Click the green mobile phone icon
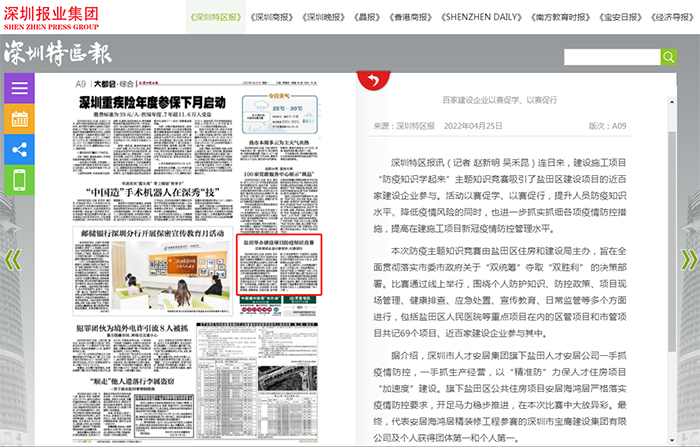Viewport: 700px width, 447px height. tap(19, 181)
